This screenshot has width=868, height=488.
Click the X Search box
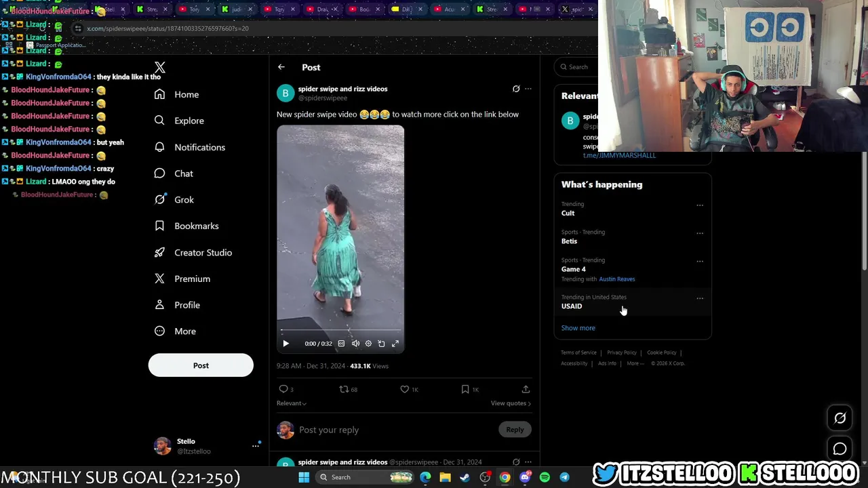click(576, 66)
